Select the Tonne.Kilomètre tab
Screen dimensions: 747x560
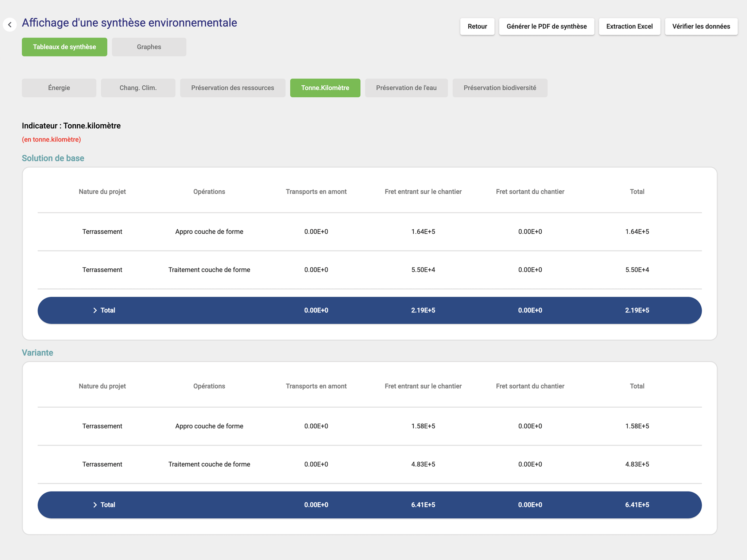[x=325, y=88]
